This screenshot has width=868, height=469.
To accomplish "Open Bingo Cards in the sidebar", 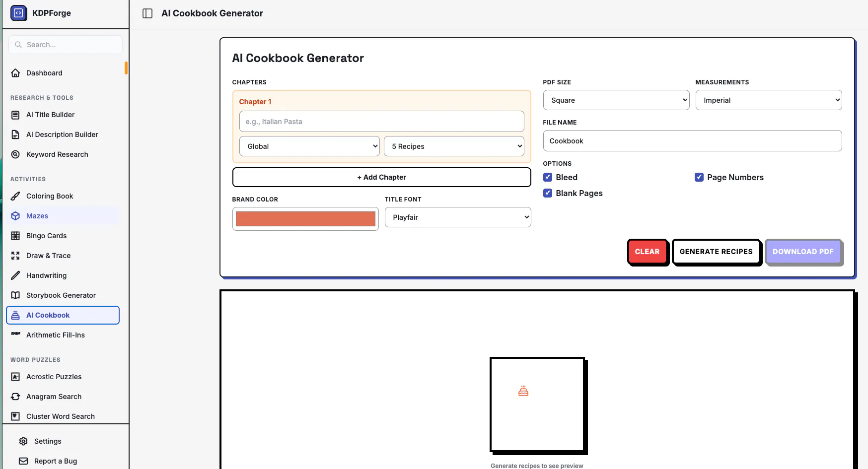I will pos(63,236).
